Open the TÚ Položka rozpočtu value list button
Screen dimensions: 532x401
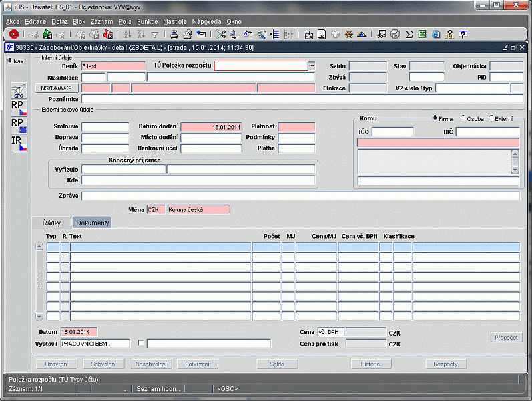312,65
